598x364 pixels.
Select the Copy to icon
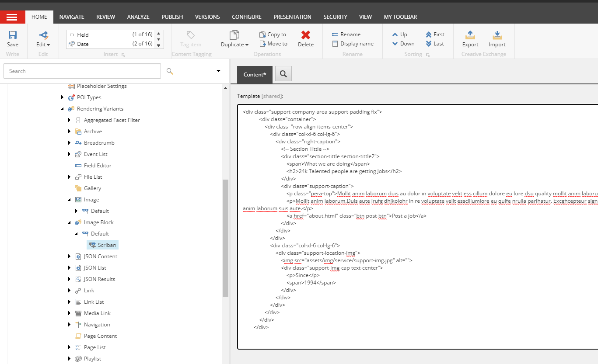273,34
